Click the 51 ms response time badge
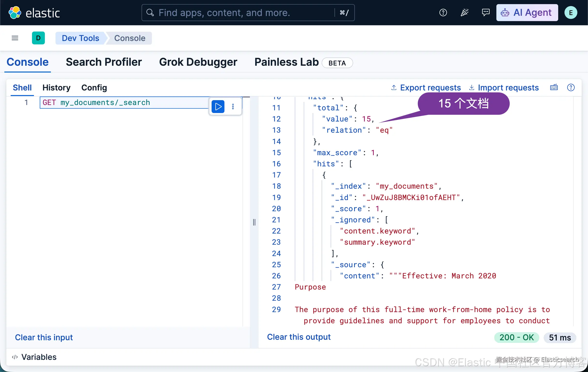The image size is (588, 372). 560,337
